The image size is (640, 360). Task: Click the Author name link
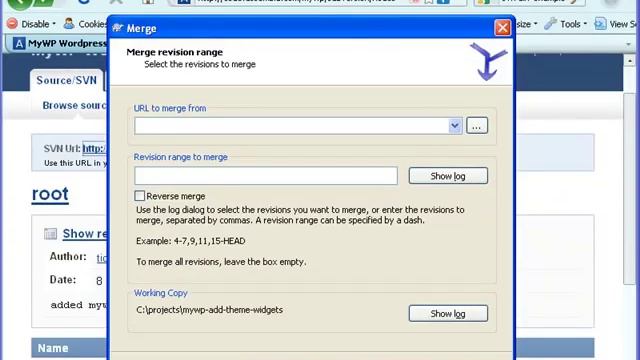(101, 258)
